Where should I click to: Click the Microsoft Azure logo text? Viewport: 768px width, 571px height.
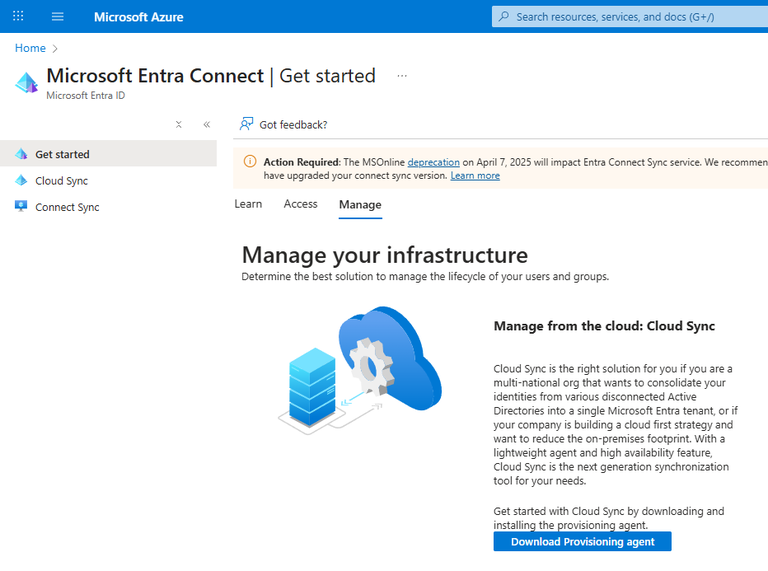pyautogui.click(x=139, y=17)
